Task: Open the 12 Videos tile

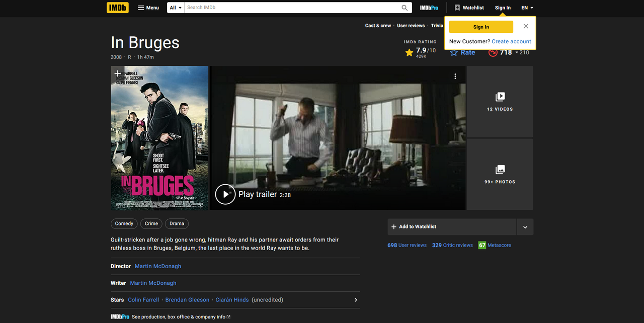Action: pyautogui.click(x=500, y=102)
